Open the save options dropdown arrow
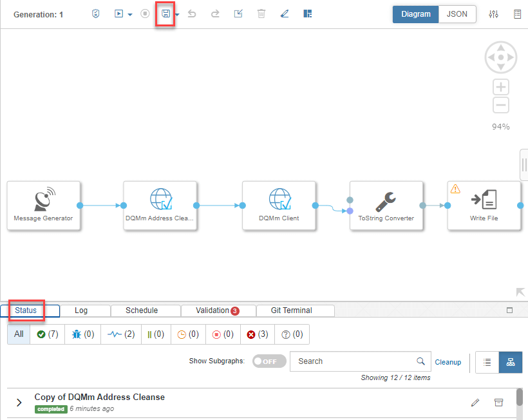Image resolution: width=528 pixels, height=420 pixels. click(x=177, y=14)
